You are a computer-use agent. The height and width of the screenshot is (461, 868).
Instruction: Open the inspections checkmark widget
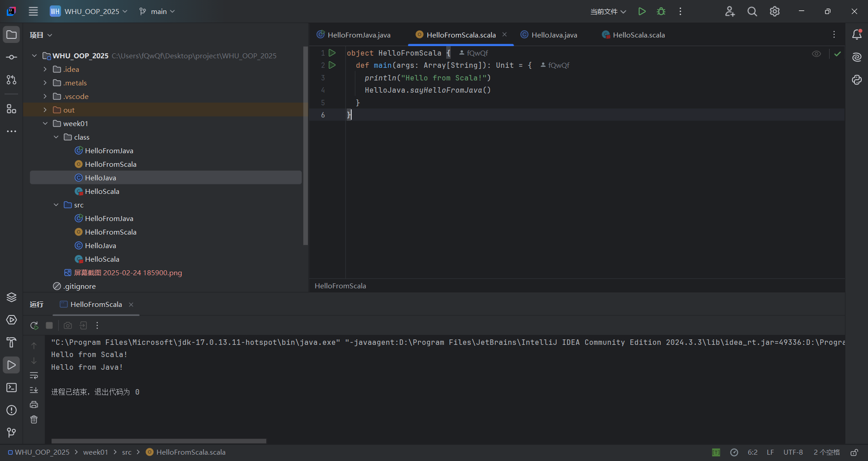pos(838,54)
